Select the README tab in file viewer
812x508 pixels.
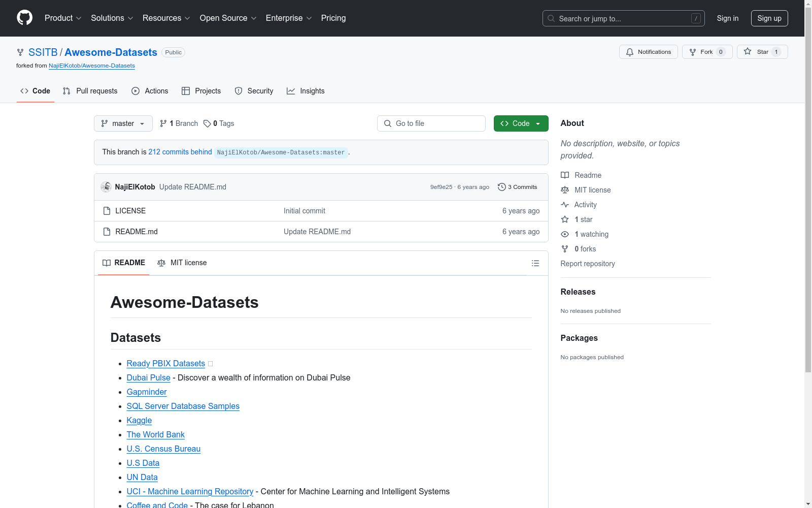(x=124, y=263)
